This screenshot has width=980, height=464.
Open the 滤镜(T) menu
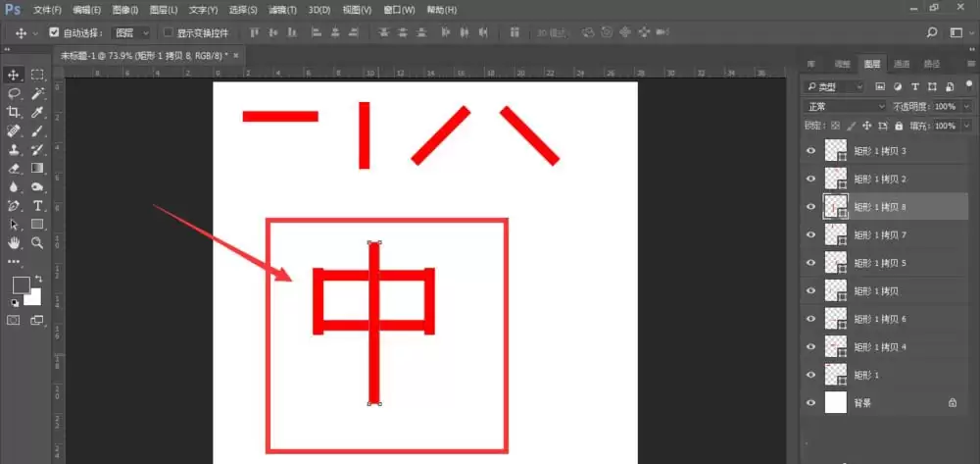(x=282, y=10)
